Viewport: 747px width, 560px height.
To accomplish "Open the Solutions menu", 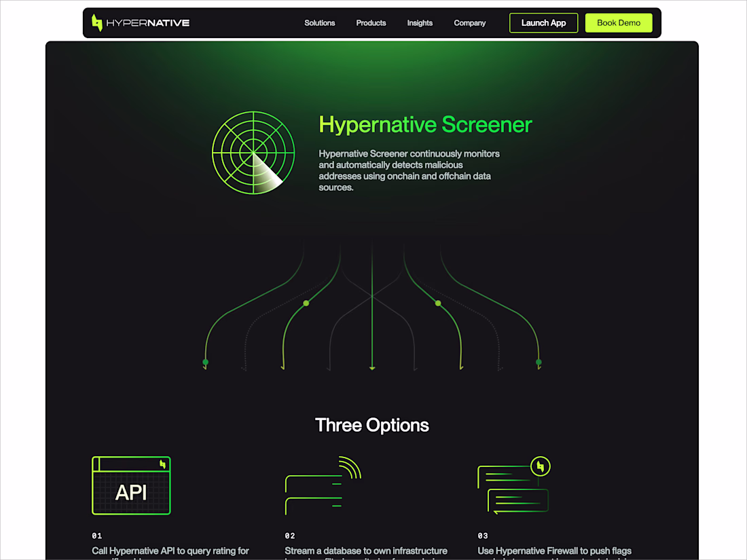I will pyautogui.click(x=320, y=23).
